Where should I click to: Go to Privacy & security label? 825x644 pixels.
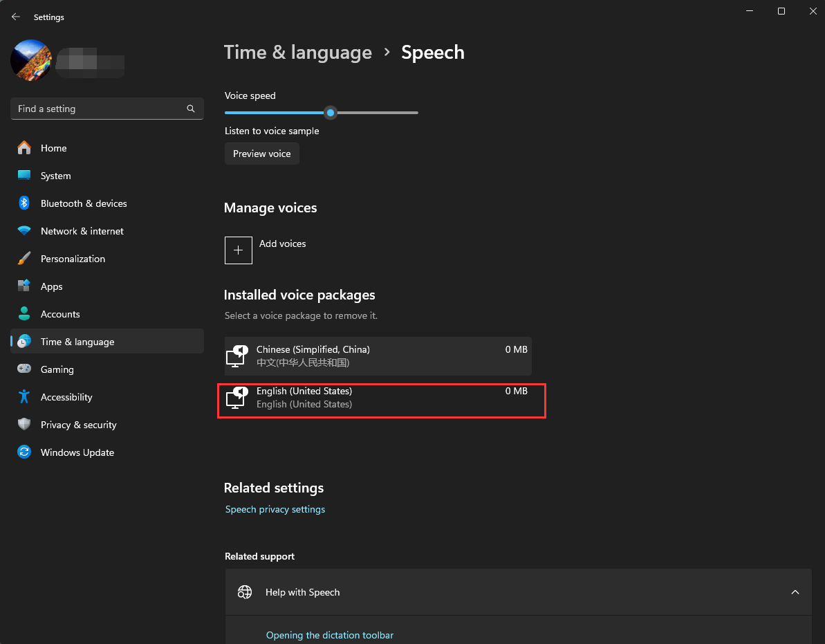[78, 425]
